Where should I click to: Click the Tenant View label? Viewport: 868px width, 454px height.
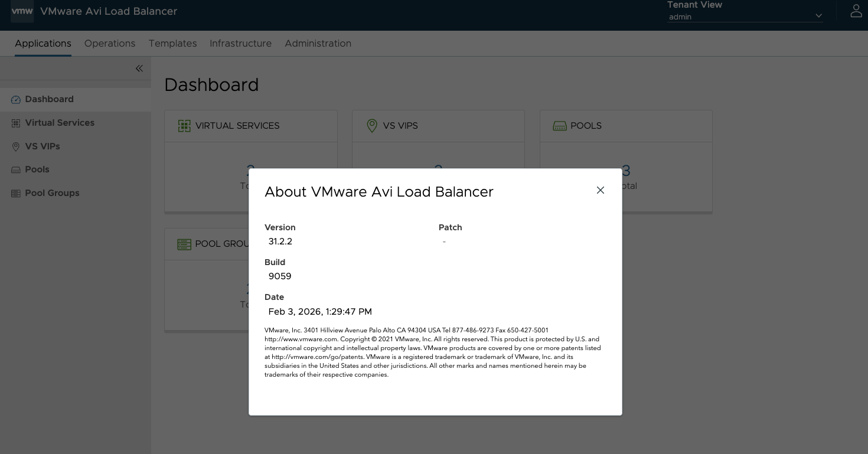[x=694, y=5]
